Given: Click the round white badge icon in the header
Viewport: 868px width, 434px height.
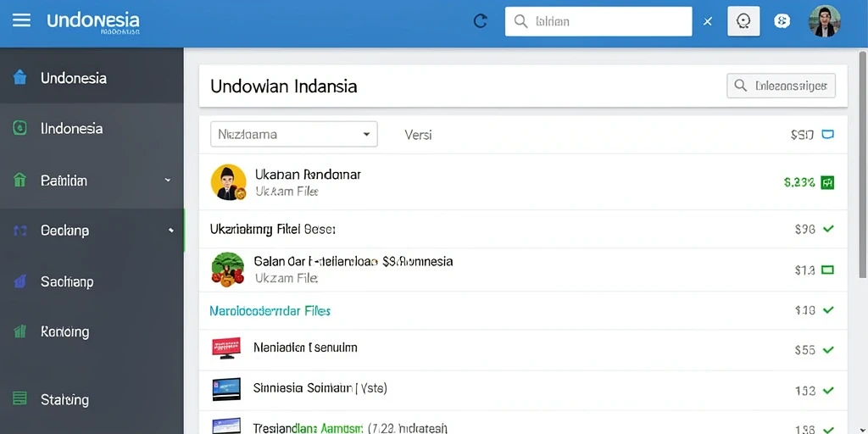Looking at the screenshot, I should pos(782,21).
